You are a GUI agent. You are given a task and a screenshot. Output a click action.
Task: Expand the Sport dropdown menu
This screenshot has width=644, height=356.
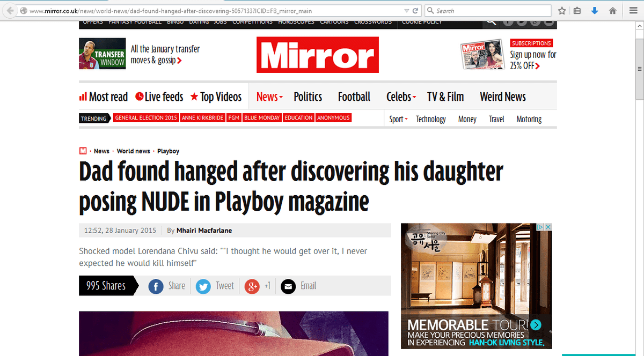[399, 119]
